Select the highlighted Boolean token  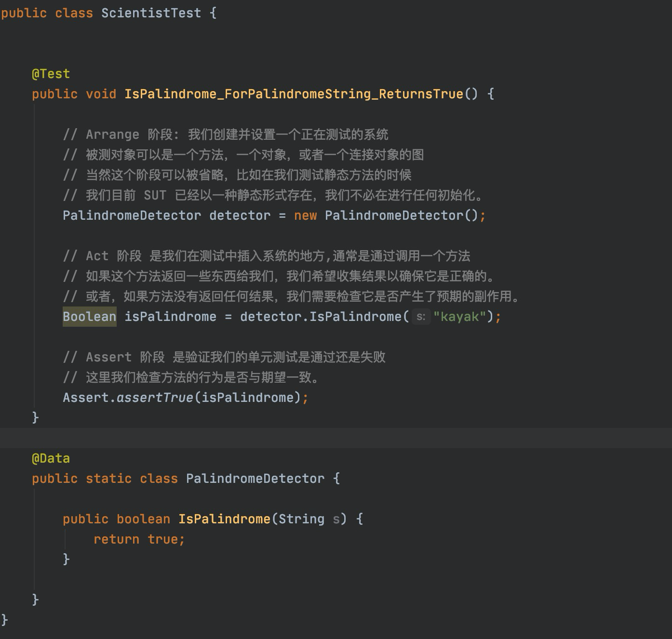click(89, 316)
